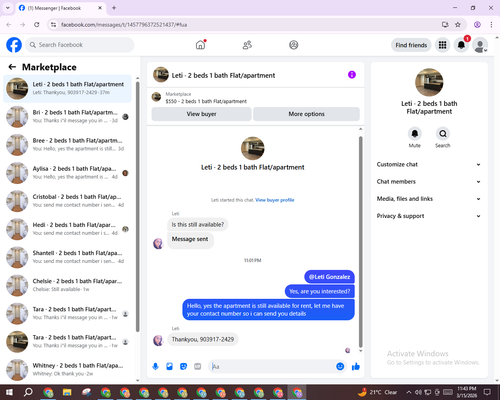This screenshot has height=400, width=500.
Task: Open the Shantell conversation in the list
Action: (67, 257)
